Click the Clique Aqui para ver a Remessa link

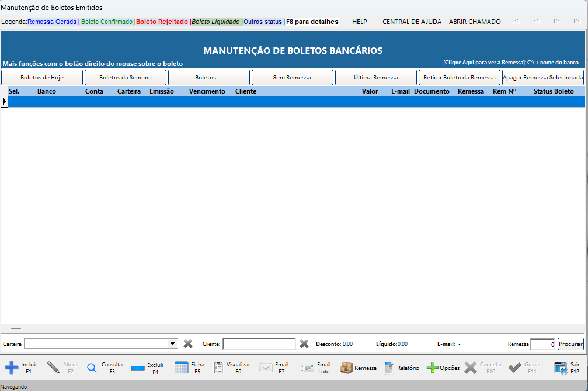511,63
